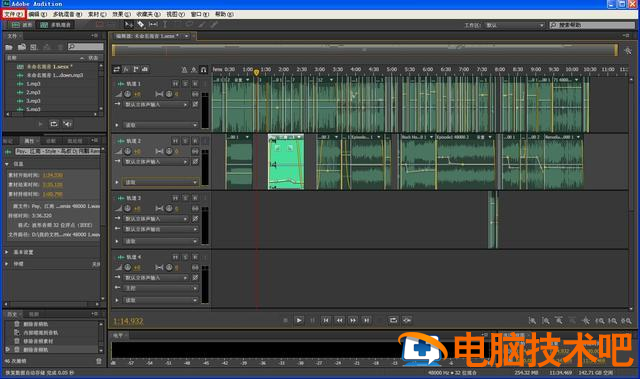Image resolution: width=640 pixels, height=379 pixels.
Task: Click the search help input field
Action: (593, 25)
